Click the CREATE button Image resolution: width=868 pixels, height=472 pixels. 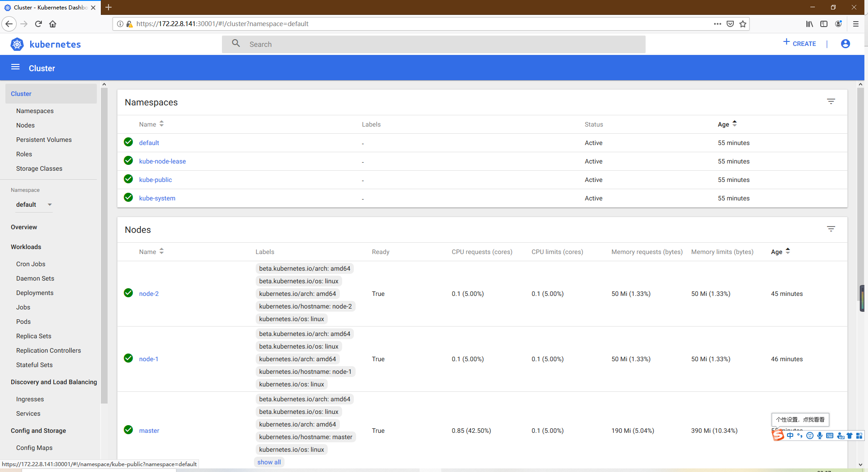point(800,44)
